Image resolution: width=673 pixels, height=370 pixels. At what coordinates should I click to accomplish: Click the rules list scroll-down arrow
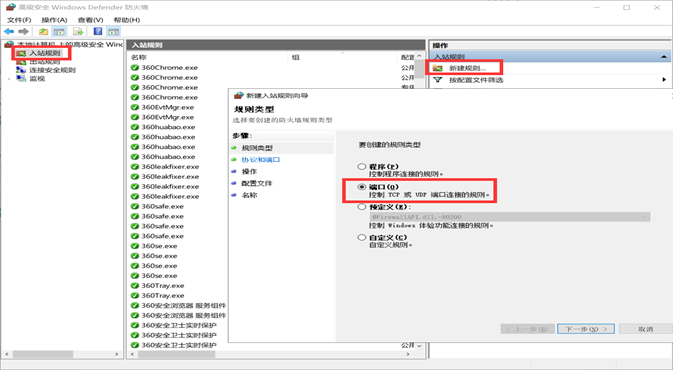[x=419, y=346]
